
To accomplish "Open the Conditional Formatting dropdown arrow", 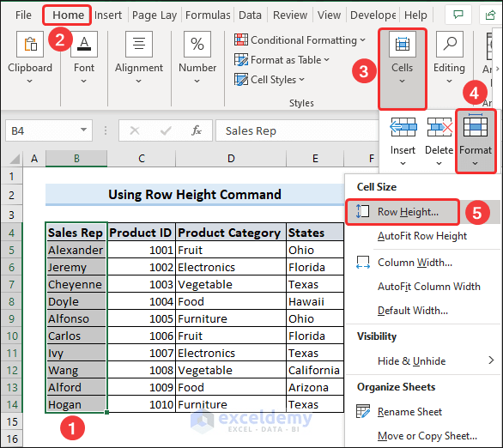I will [x=362, y=40].
